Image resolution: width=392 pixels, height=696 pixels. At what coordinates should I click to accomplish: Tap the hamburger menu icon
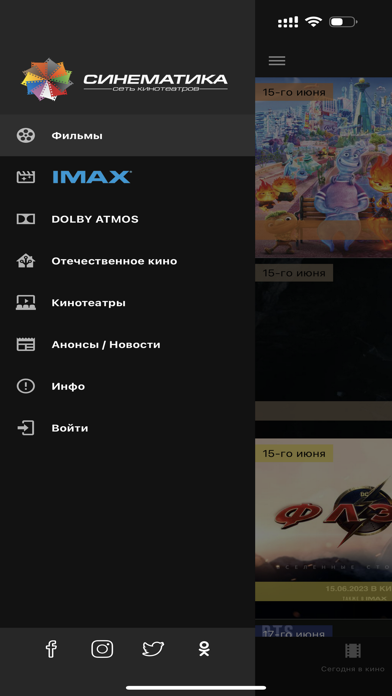pos(277,61)
